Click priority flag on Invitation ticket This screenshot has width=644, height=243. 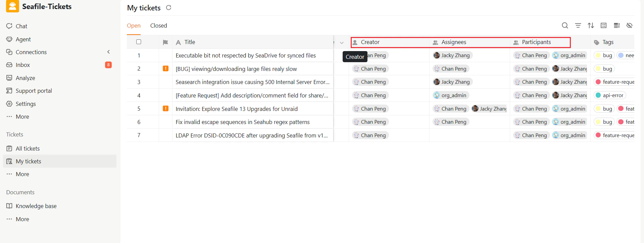pyautogui.click(x=165, y=109)
